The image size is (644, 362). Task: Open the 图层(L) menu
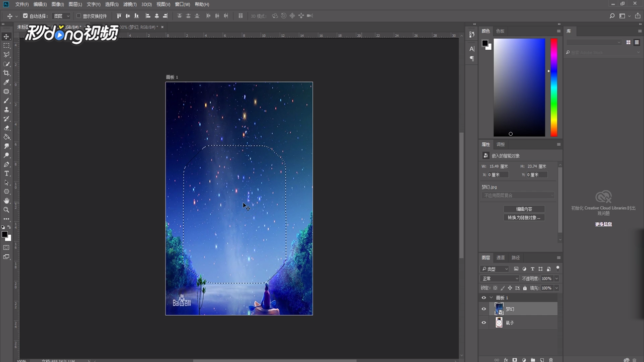pyautogui.click(x=75, y=4)
